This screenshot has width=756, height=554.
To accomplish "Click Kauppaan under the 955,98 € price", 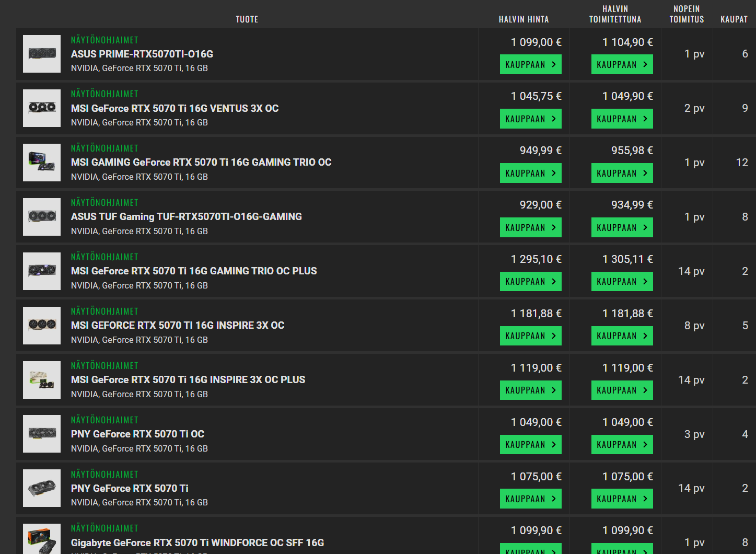I will [622, 173].
